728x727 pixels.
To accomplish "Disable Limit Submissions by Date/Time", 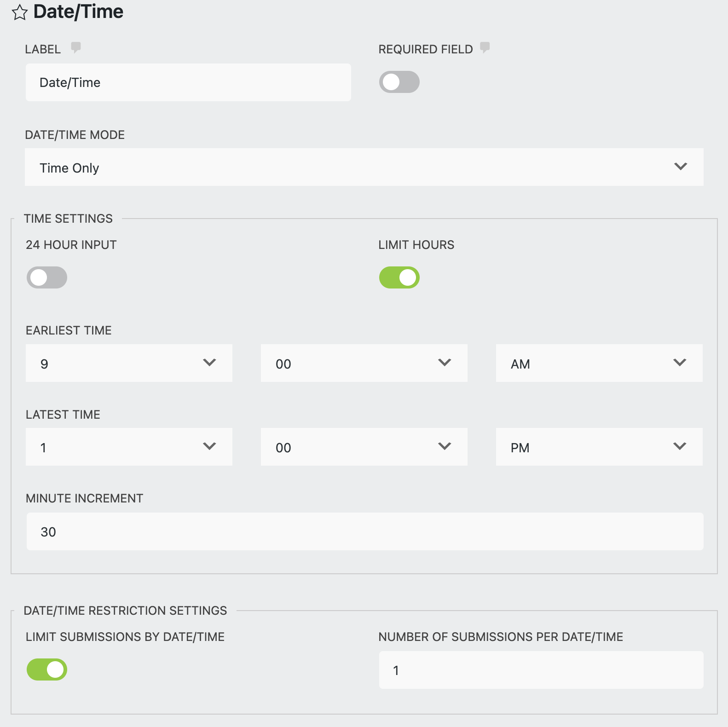I will (x=46, y=669).
